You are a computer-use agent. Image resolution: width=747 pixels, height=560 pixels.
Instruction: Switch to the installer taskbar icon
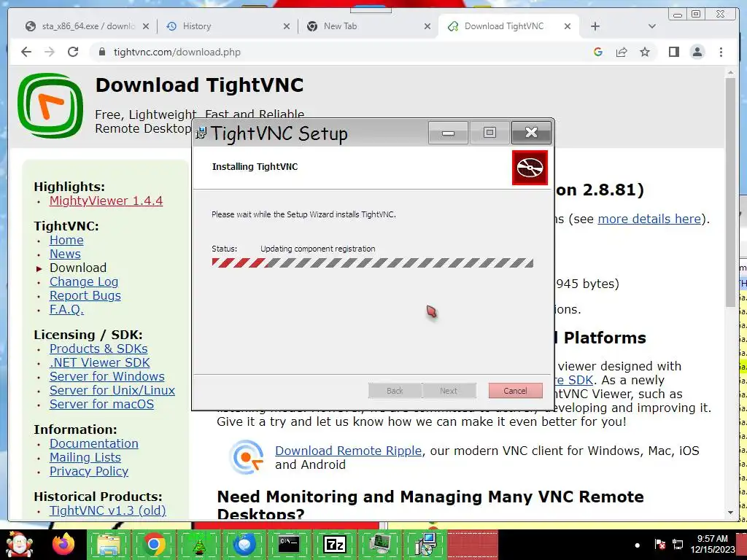425,544
